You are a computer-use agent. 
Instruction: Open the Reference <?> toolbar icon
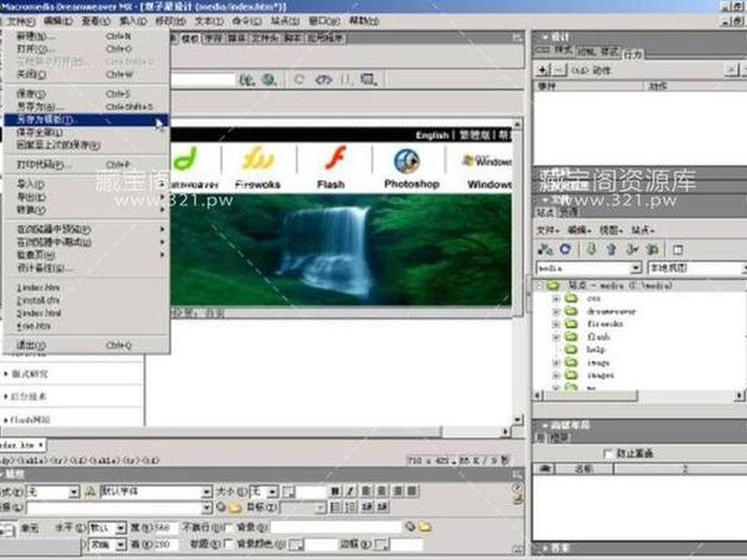pos(323,79)
